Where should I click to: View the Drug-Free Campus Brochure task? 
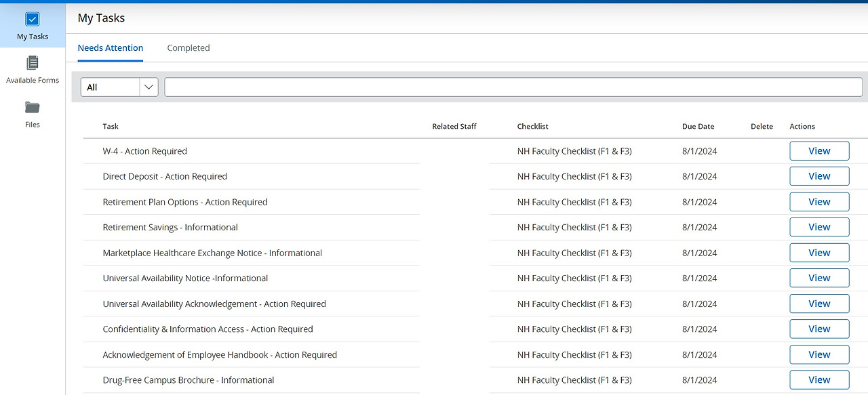(819, 379)
